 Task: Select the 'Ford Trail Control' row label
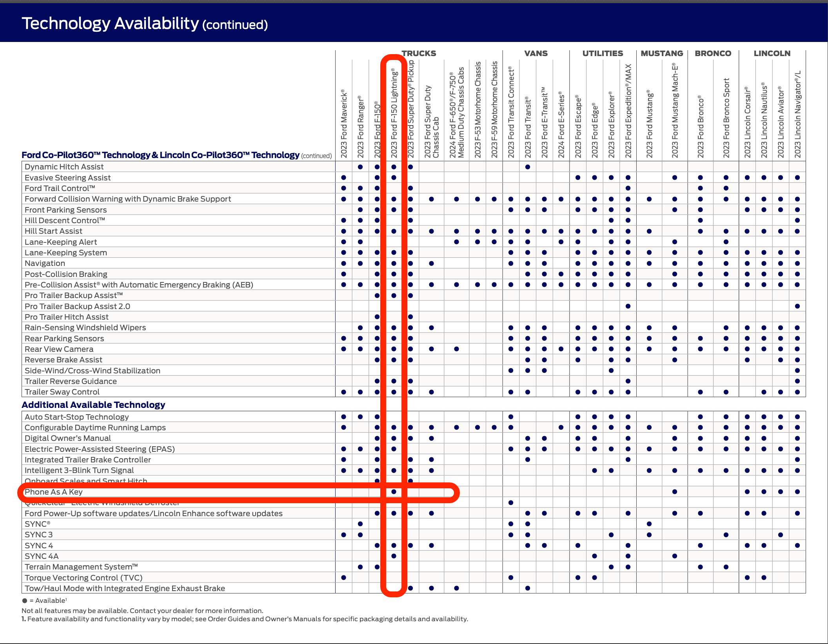tap(60, 188)
